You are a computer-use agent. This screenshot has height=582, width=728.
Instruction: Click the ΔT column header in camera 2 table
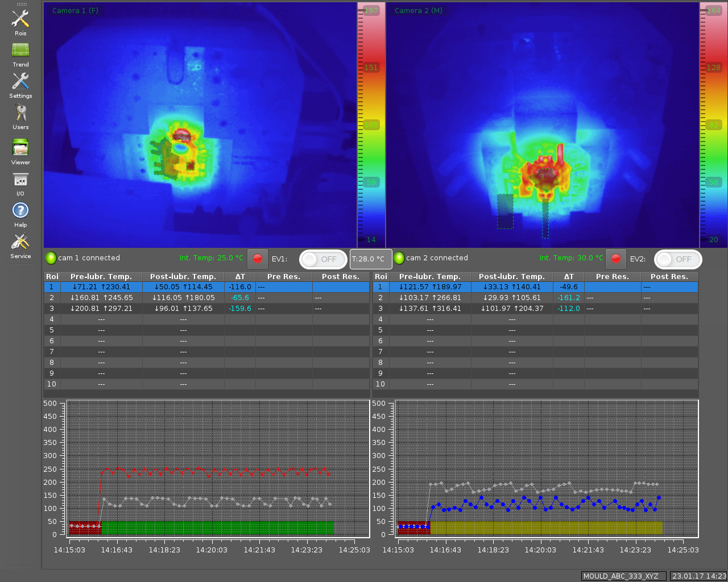pos(569,277)
